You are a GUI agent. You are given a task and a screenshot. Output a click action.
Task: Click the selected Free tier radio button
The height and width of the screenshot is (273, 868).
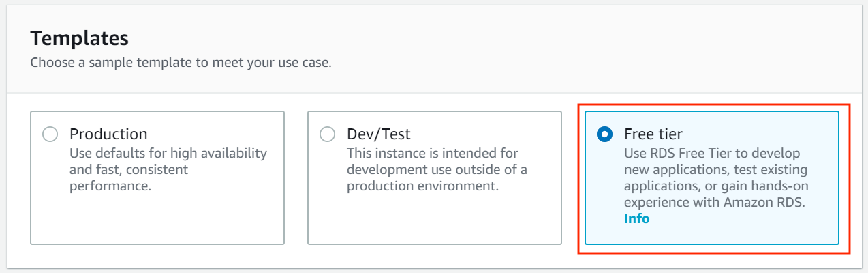(x=604, y=134)
